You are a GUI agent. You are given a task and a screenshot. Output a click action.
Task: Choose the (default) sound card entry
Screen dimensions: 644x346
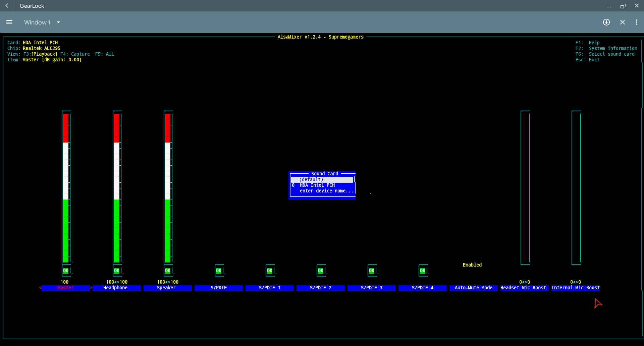click(x=311, y=179)
